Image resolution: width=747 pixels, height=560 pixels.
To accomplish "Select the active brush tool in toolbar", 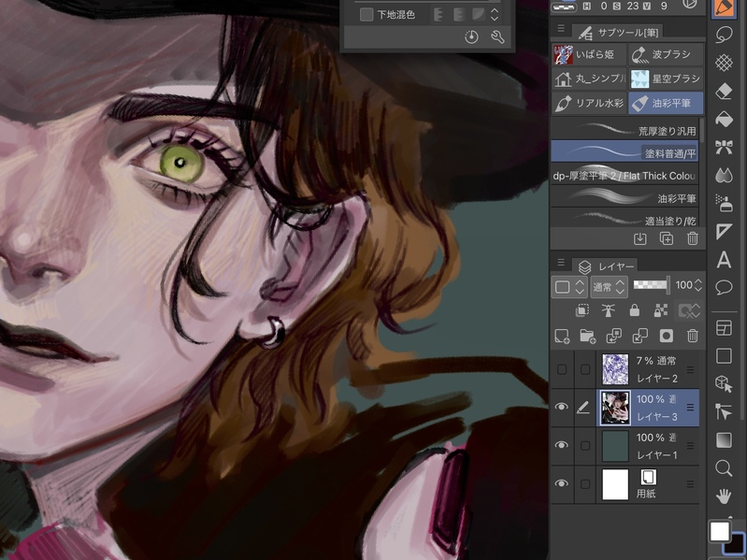I will tap(724, 7).
